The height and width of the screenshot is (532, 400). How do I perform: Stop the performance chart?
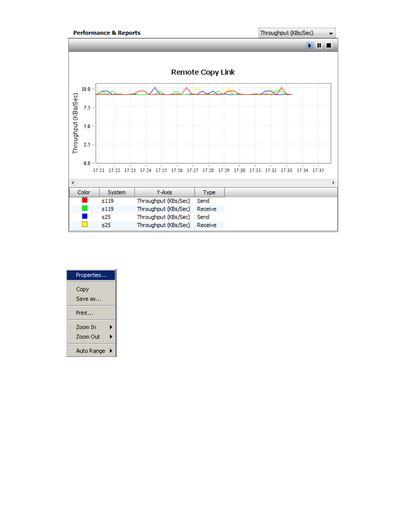click(x=329, y=45)
